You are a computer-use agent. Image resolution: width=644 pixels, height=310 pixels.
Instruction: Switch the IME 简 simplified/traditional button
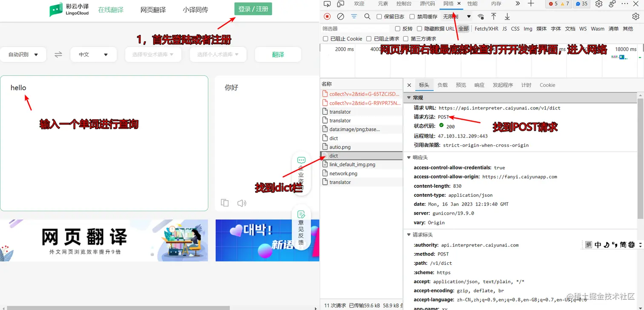point(623,244)
